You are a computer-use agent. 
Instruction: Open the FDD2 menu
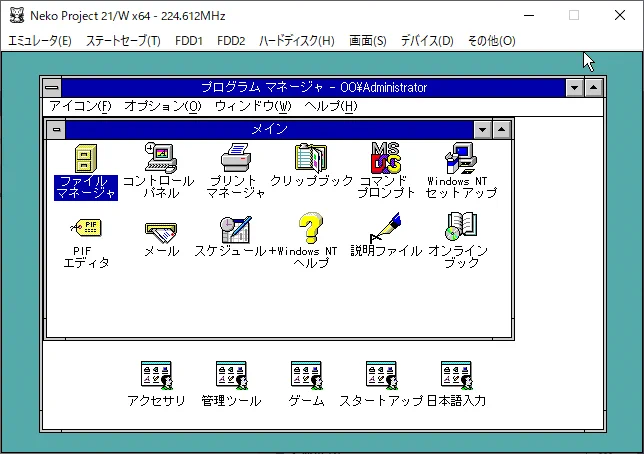(231, 41)
